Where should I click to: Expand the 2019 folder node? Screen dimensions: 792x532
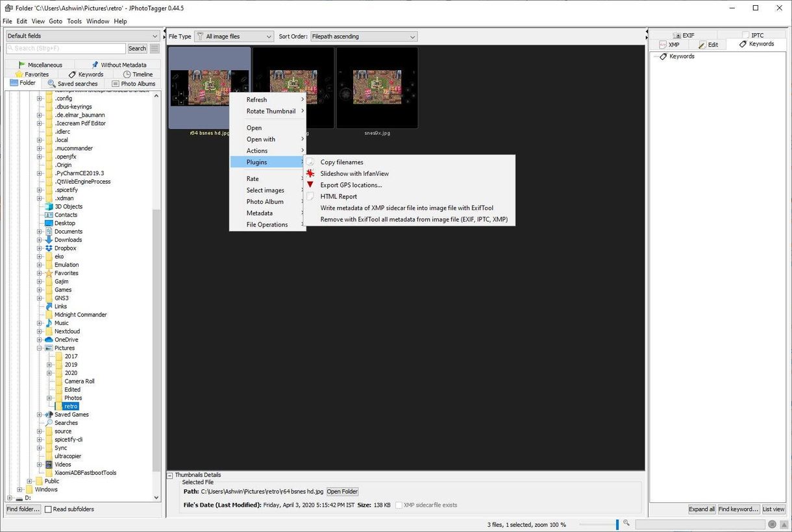tap(49, 365)
